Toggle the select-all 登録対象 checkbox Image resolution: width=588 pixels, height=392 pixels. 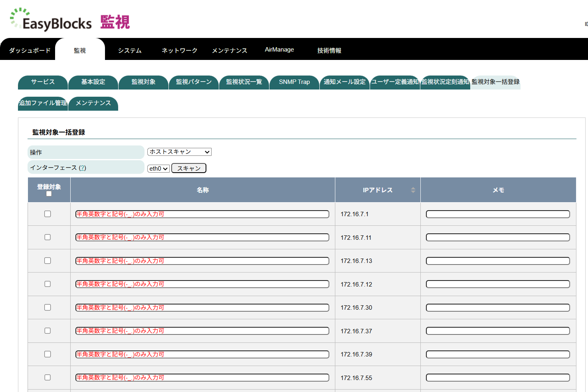coord(49,193)
